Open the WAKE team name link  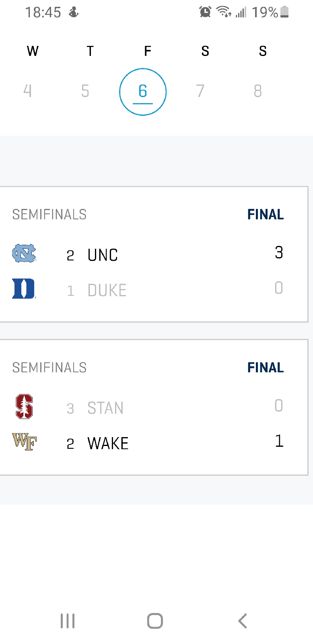tap(108, 444)
